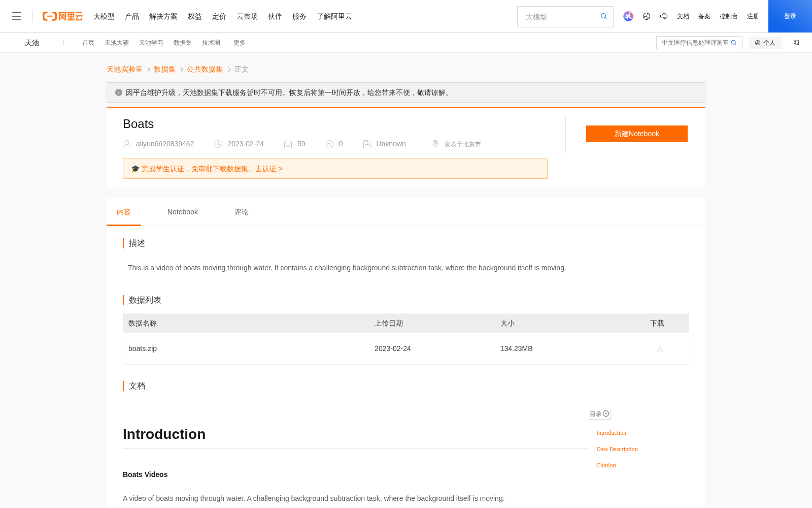The height and width of the screenshot is (508, 812).
Task: Click the globe language icon
Action: point(647,16)
